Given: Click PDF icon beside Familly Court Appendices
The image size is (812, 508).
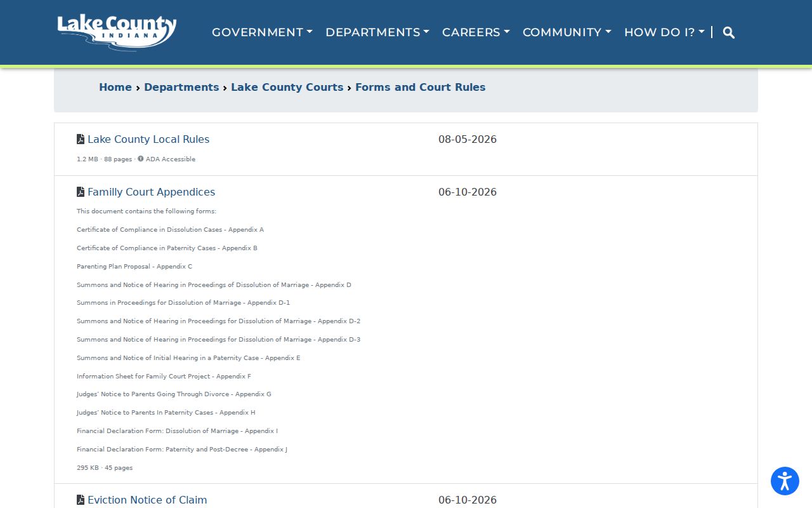Looking at the screenshot, I should tap(81, 192).
